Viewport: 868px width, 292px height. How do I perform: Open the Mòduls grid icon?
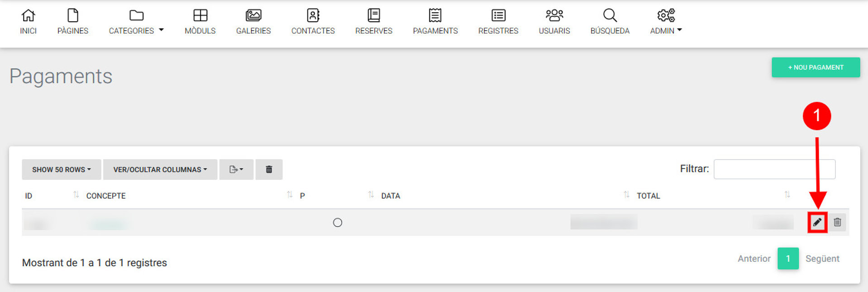pos(200,16)
